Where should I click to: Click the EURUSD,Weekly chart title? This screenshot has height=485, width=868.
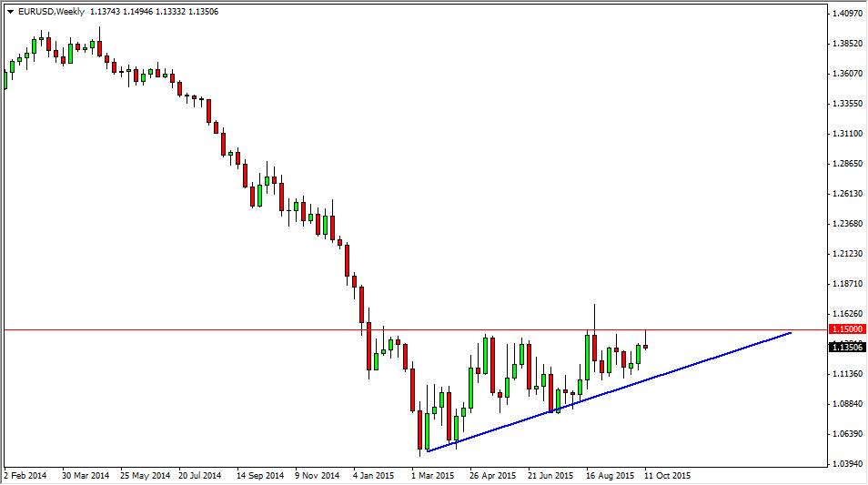coord(51,12)
